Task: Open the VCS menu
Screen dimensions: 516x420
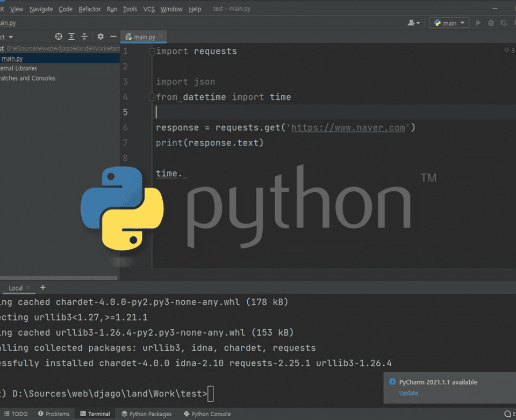Action: click(149, 9)
